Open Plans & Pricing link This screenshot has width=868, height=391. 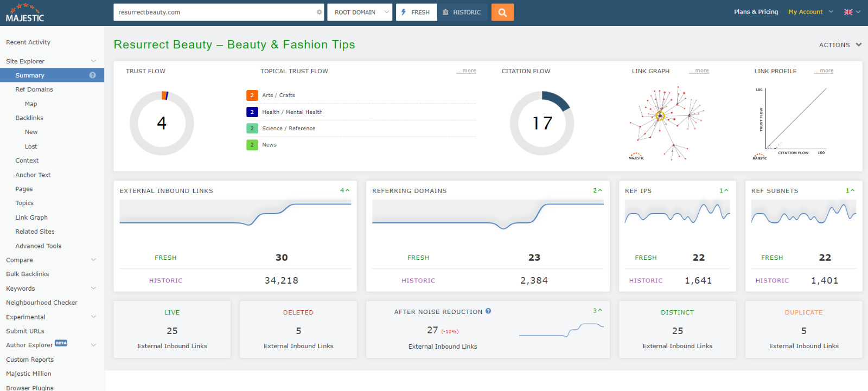(x=756, y=12)
